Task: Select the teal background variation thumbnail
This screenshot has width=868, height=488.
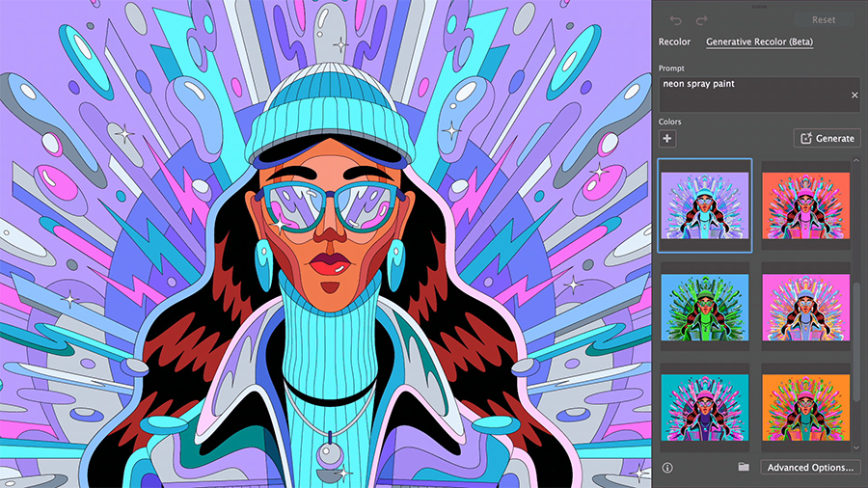Action: coord(705,408)
